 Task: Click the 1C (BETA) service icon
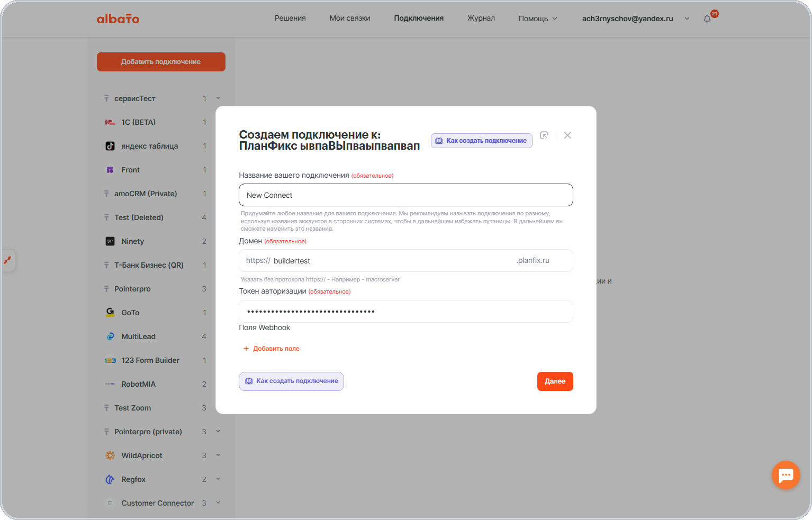point(110,122)
